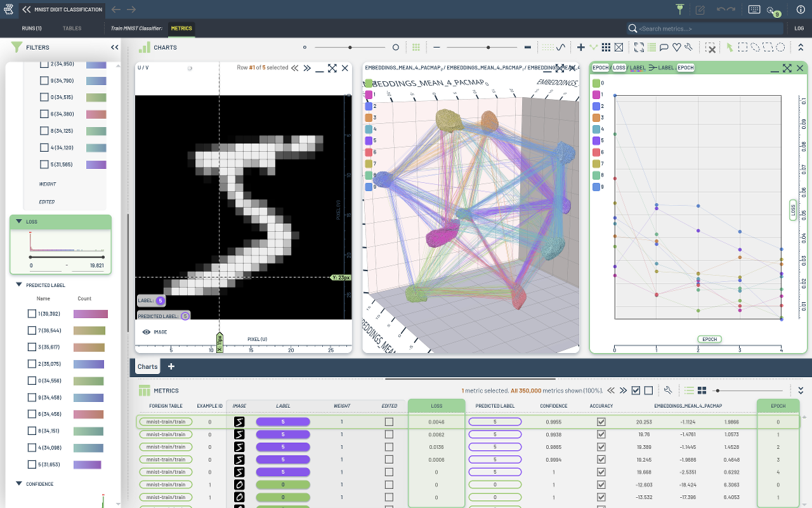Click the keyboard shortcuts icon
Viewport: 812px width, 508px height.
754,10
